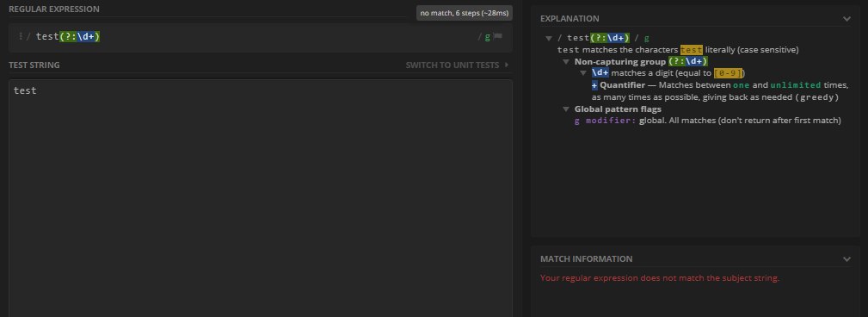Click the green g flag in regex field
The height and width of the screenshot is (317, 868).
pyautogui.click(x=488, y=36)
